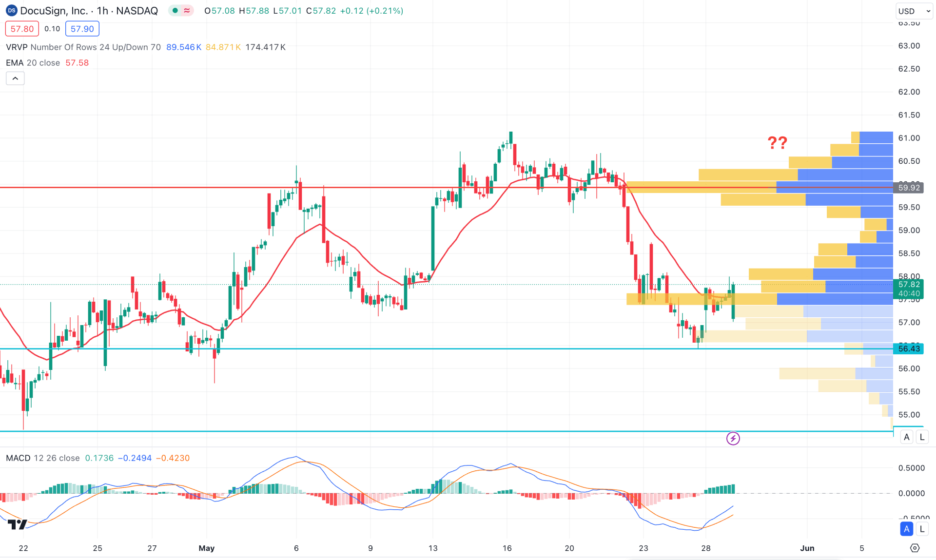
Task: Toggle log scale L on the price pane
Action: (x=922, y=437)
